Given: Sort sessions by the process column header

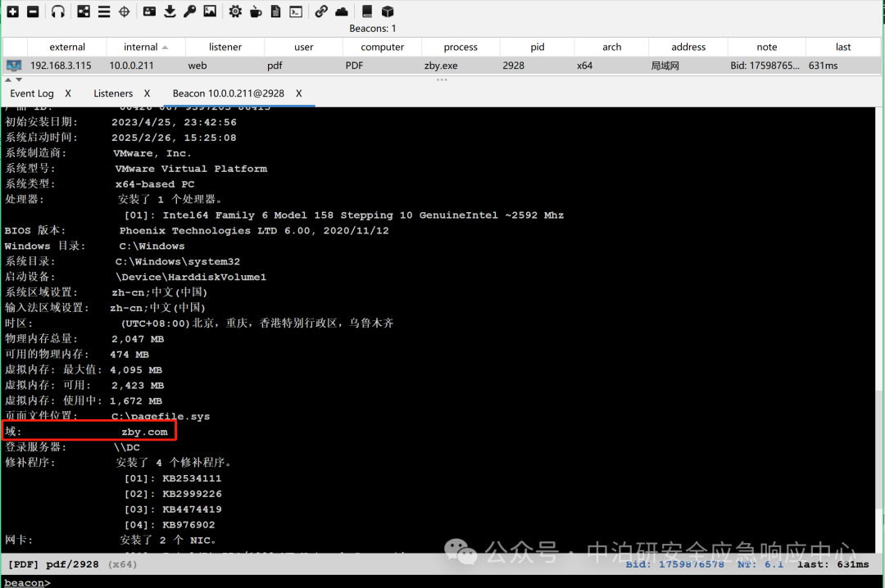Looking at the screenshot, I should coord(461,47).
